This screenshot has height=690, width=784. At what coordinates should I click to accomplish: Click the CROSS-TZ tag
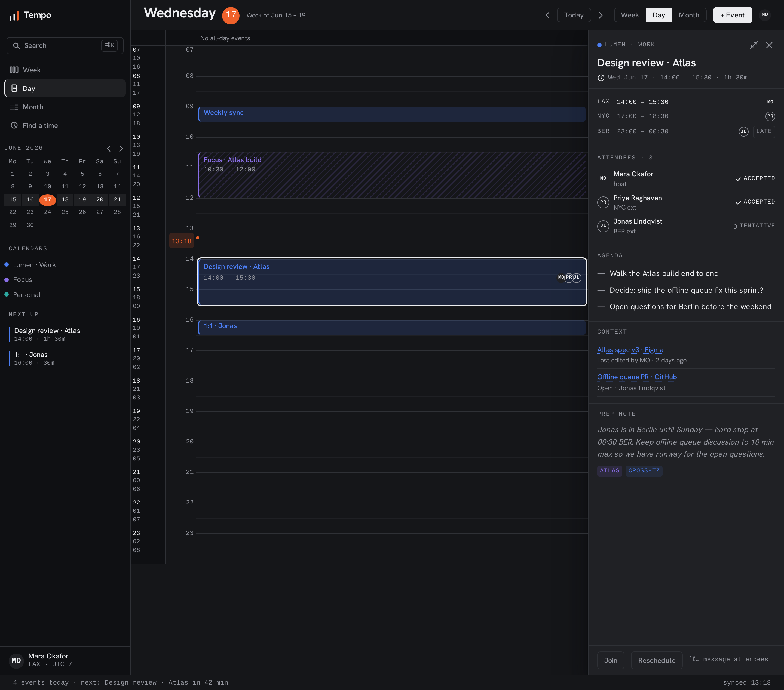(x=644, y=471)
